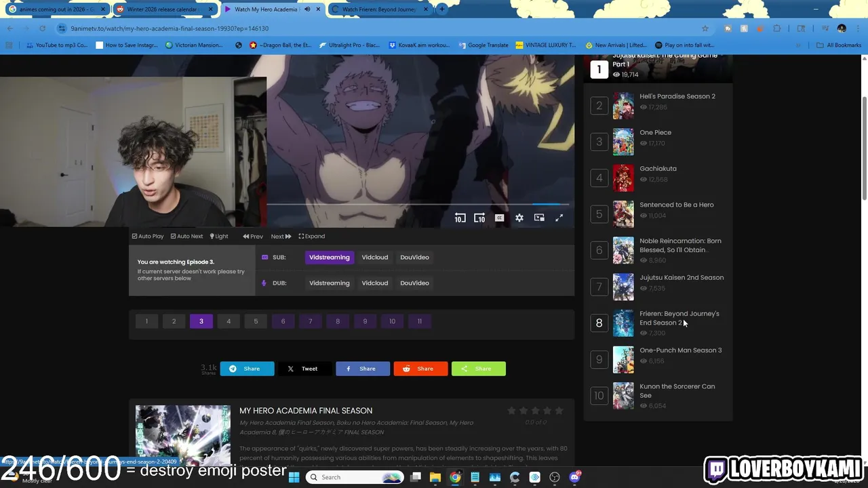Click Noble Reincarnation poster thumbnail

pyautogui.click(x=623, y=251)
